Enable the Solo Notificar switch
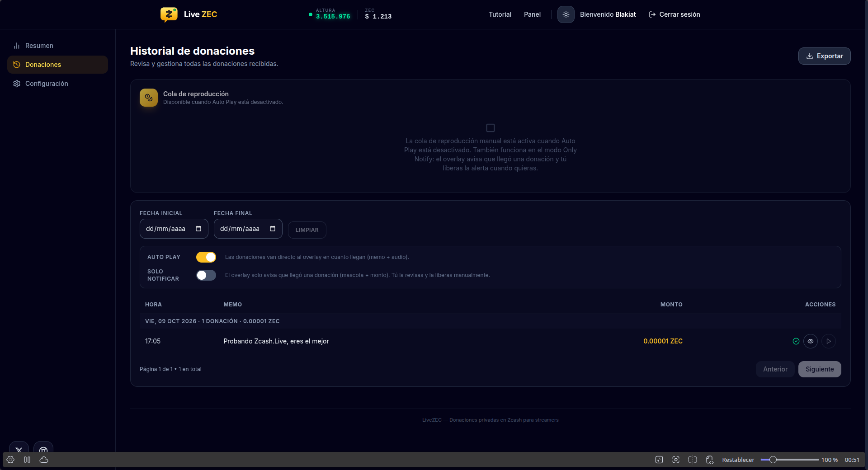868x470 pixels. [x=206, y=275]
